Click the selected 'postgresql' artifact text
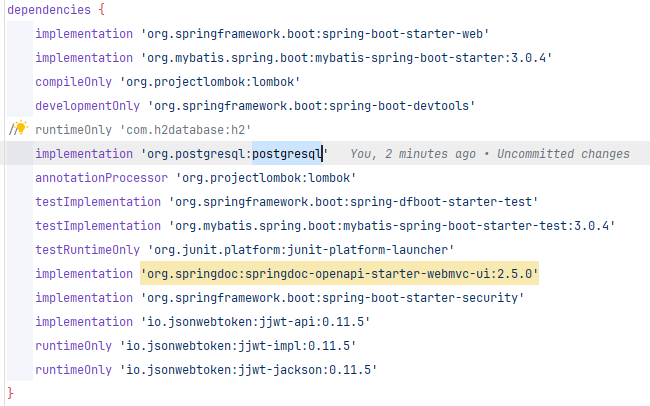Viewport: 650px width, 406px height. coord(287,154)
